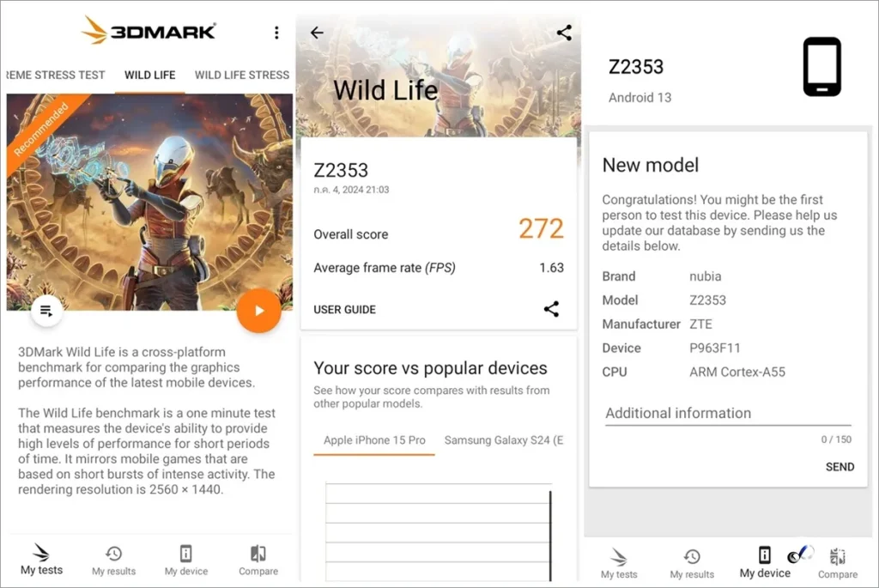Send the new model details
This screenshot has width=879, height=588.
point(840,467)
